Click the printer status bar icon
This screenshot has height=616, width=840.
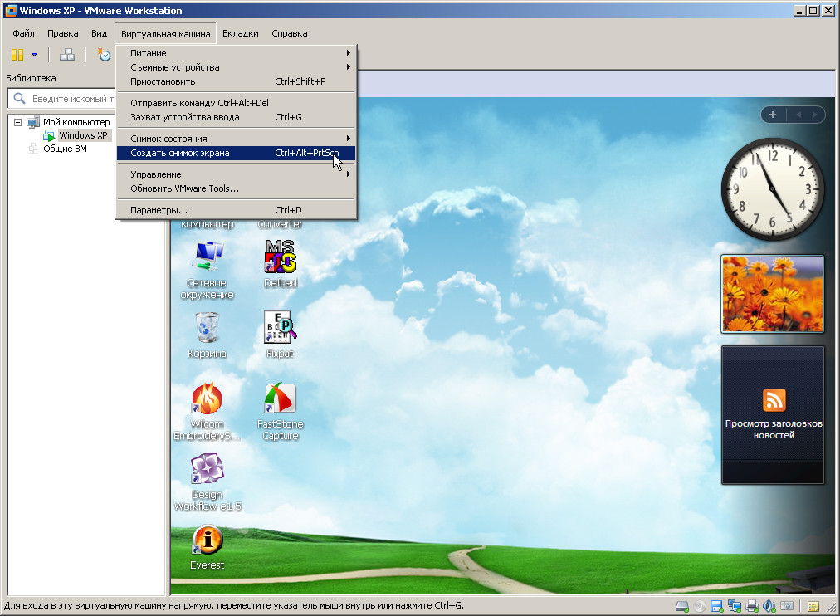click(752, 606)
